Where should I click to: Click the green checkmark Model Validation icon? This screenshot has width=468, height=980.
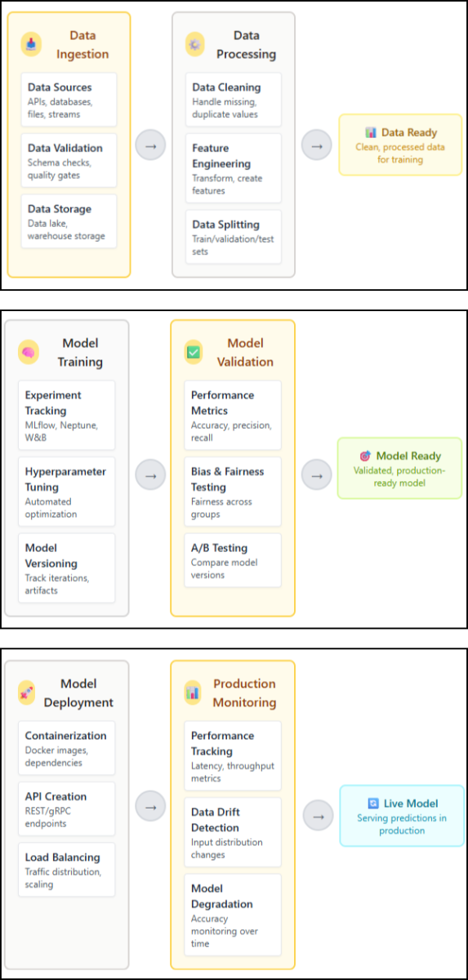tap(194, 353)
